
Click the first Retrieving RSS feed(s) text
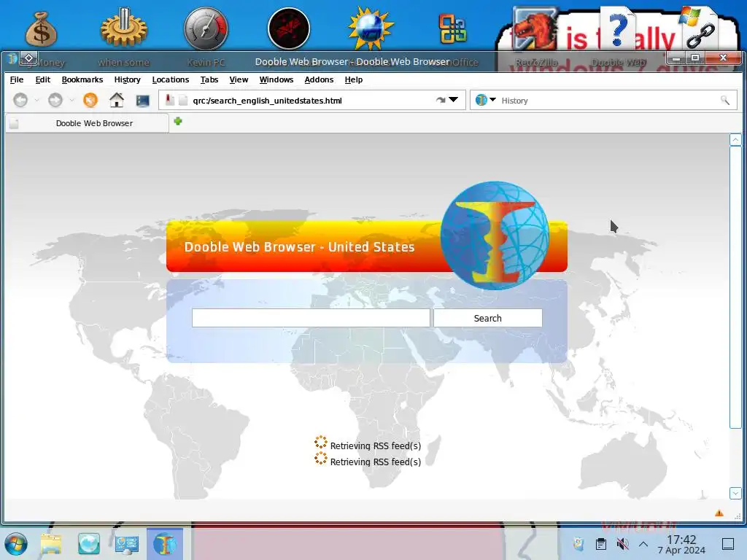376,446
